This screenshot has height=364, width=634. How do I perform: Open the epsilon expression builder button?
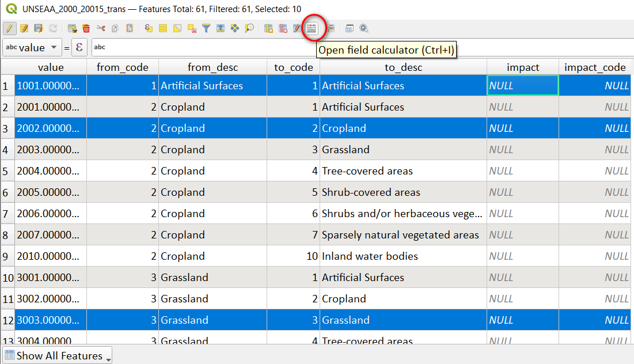[x=79, y=47]
